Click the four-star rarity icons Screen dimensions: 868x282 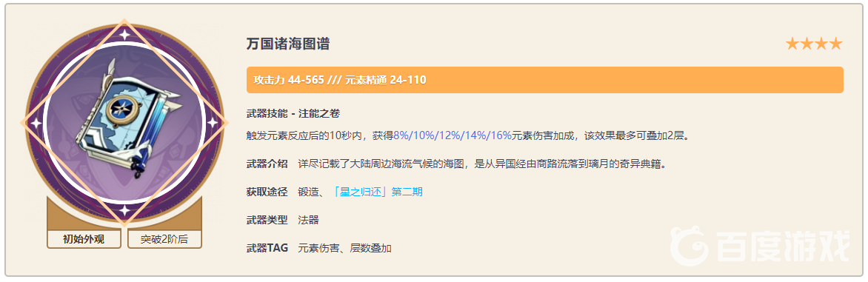click(x=814, y=44)
